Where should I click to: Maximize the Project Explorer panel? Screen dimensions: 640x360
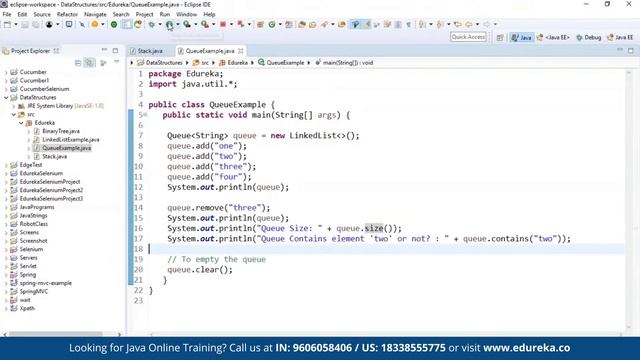coord(116,51)
